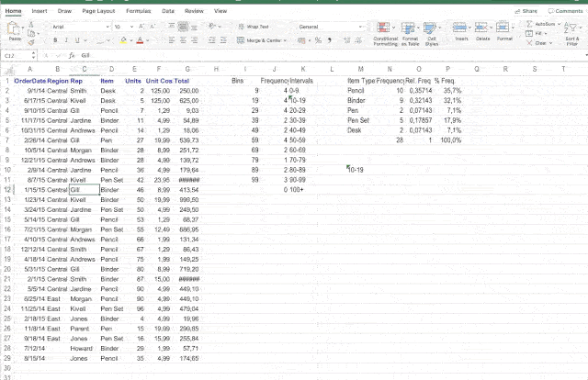Open the Borders dropdown arrow

tap(108, 40)
